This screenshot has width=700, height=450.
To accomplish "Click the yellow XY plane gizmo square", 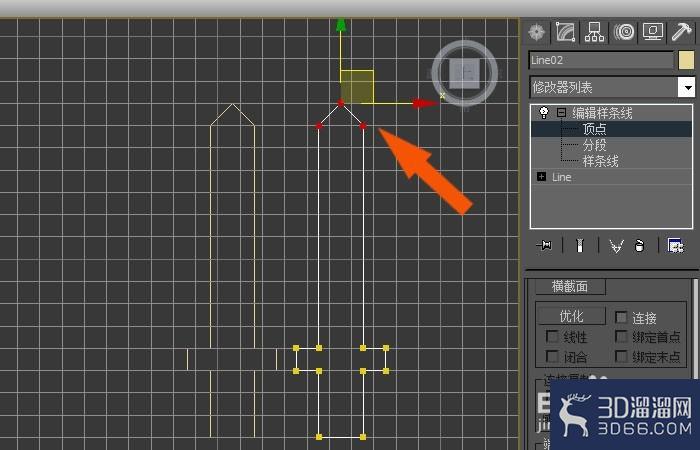I will pos(357,87).
